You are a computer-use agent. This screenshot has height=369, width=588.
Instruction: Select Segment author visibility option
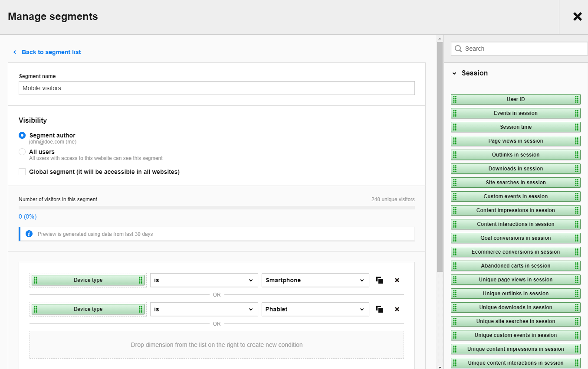click(x=22, y=135)
